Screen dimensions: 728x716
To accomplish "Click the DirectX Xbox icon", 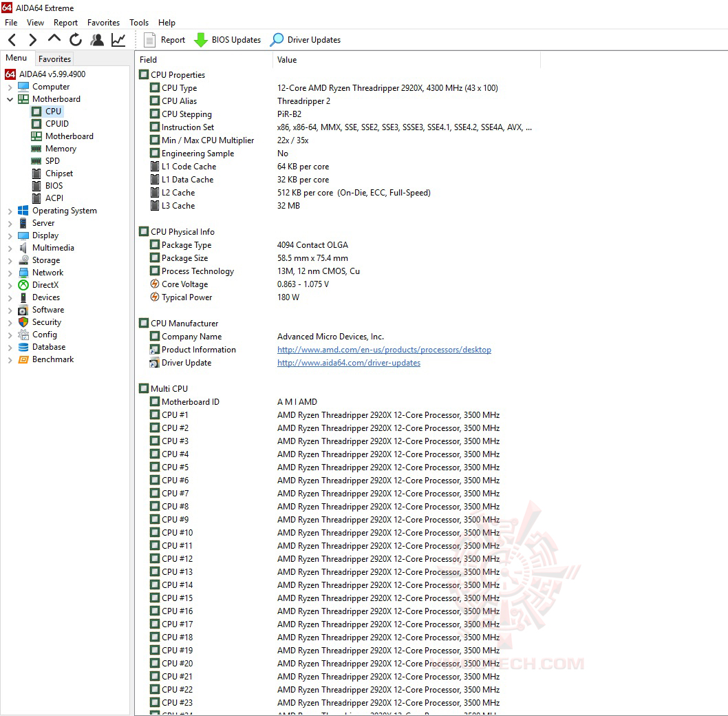I will coord(23,285).
